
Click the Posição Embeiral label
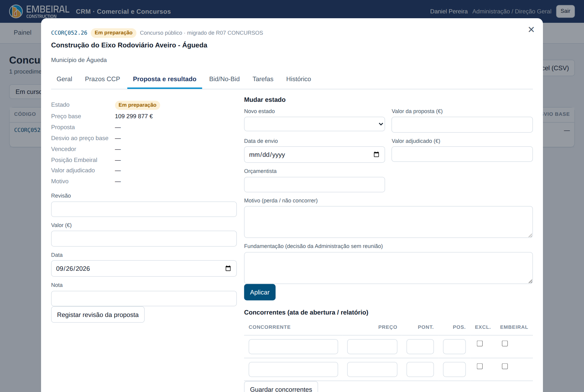[x=74, y=160]
